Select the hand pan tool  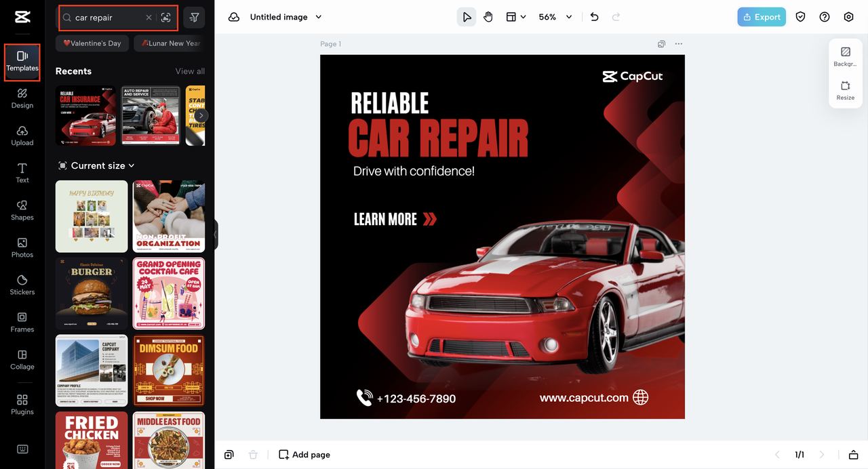coord(488,17)
